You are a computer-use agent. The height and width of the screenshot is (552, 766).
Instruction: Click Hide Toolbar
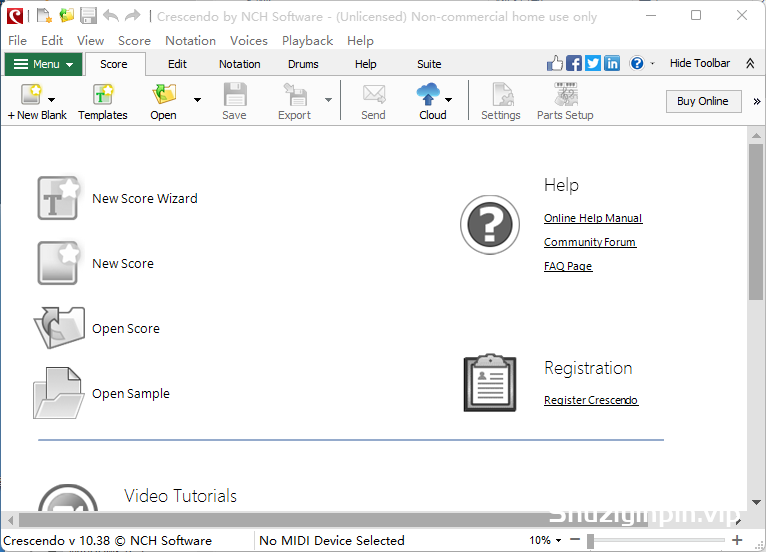[x=700, y=64]
